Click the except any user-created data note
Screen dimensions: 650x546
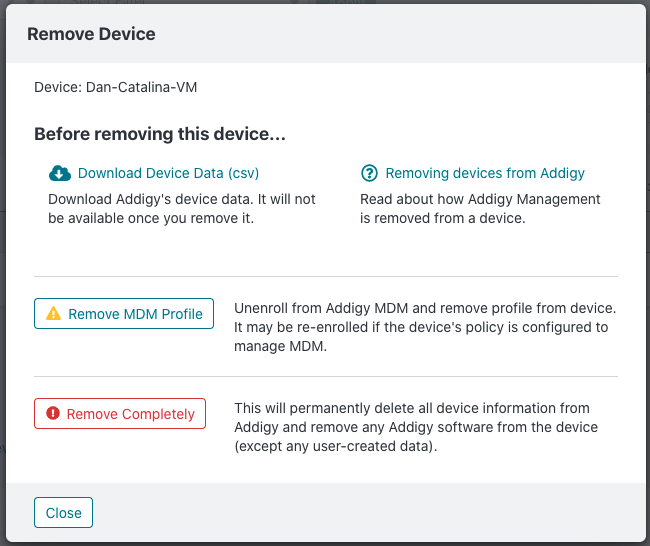pos(336,446)
